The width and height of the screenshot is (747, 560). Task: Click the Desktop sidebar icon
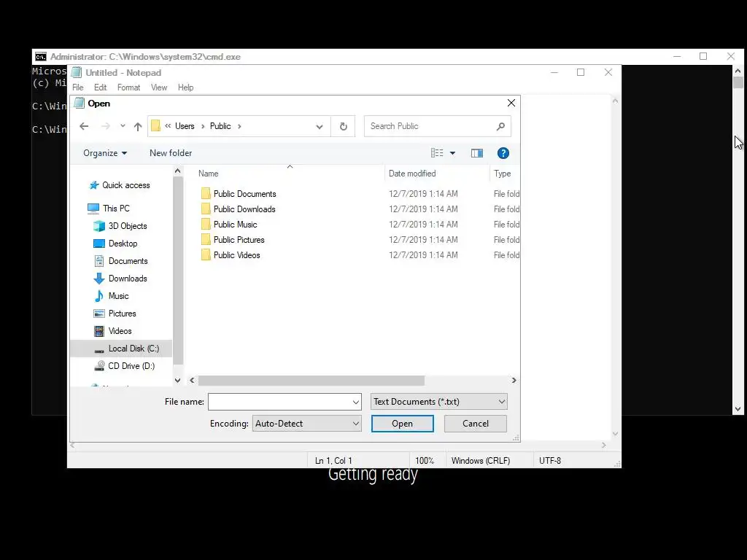(x=99, y=244)
